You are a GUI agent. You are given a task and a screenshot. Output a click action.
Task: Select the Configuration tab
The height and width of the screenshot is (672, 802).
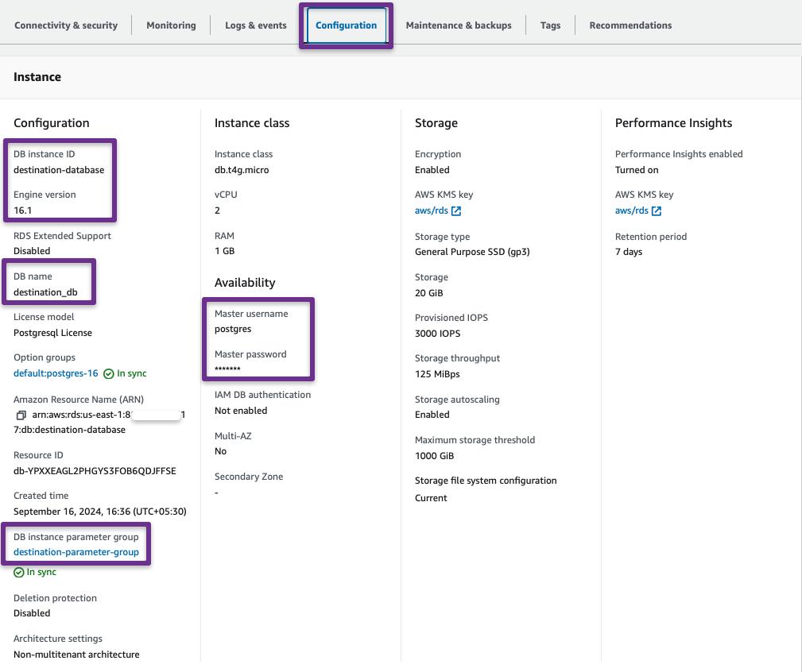click(346, 25)
